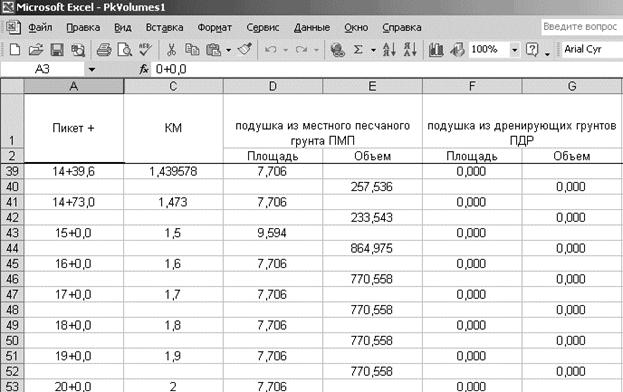623x392 pixels.
Task: Sort descending with the Z-A icon
Action: (x=410, y=50)
